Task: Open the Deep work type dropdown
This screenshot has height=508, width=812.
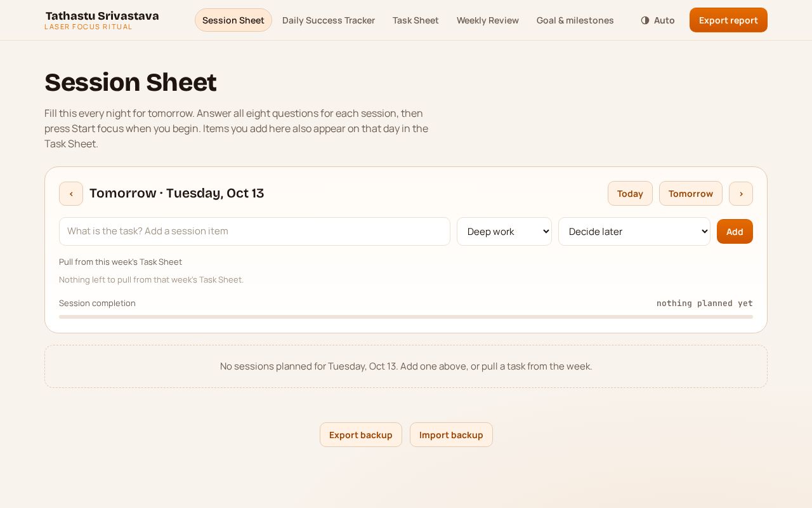Action: coord(504,232)
